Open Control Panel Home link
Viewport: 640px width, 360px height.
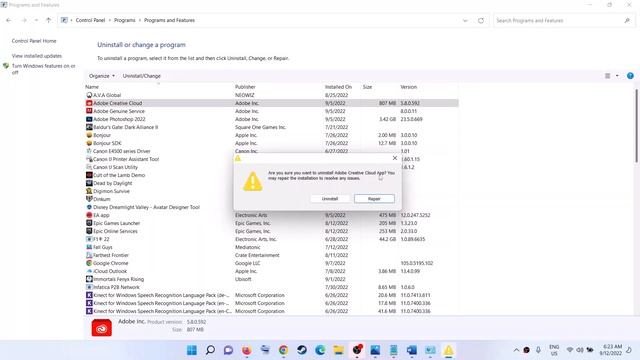34,41
